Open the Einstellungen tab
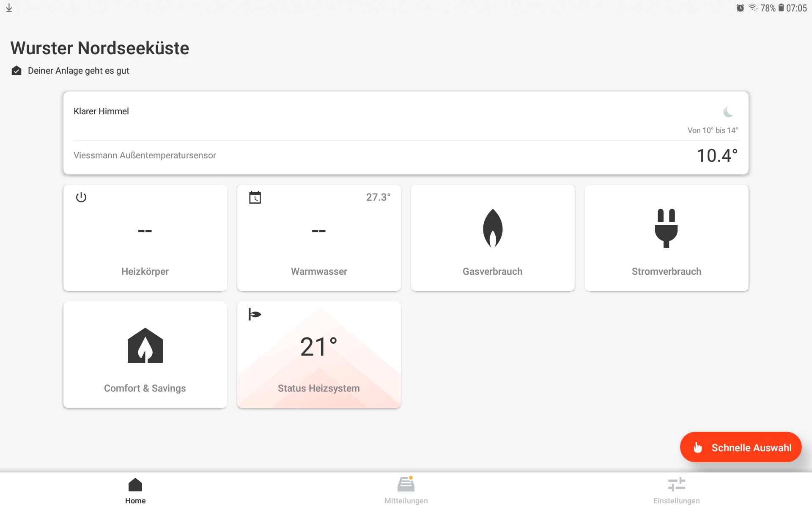The width and height of the screenshot is (812, 508). (x=676, y=491)
